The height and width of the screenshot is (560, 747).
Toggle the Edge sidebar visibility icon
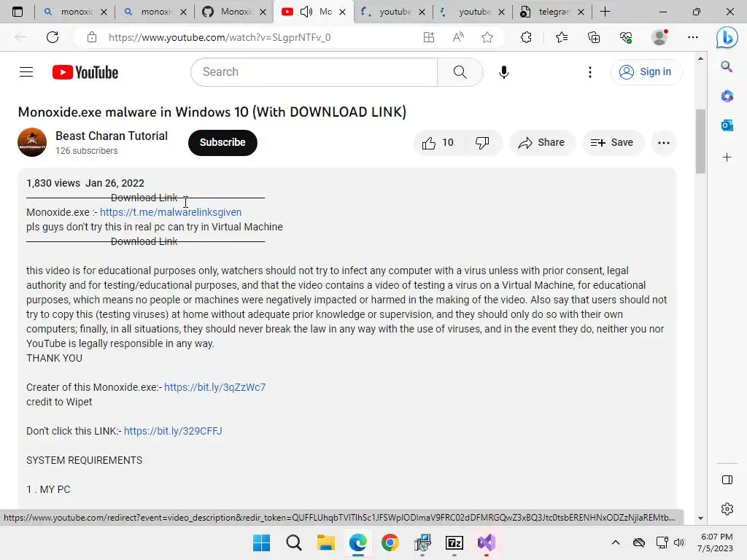coord(727,480)
